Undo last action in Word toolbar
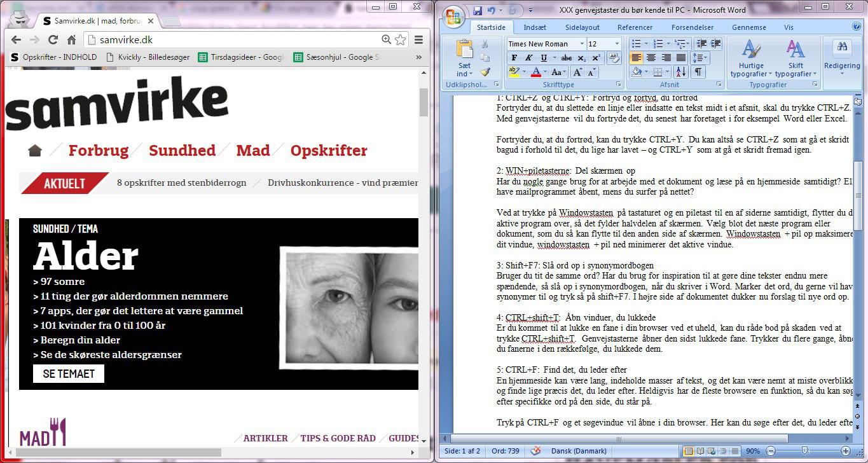 point(491,10)
